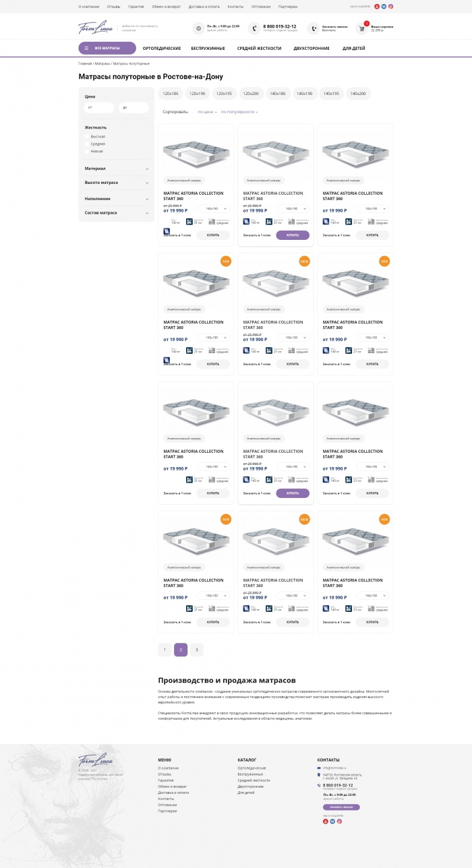The height and width of the screenshot is (868, 472).
Task: Open the header Instagram social icon
Action: tap(390, 6)
